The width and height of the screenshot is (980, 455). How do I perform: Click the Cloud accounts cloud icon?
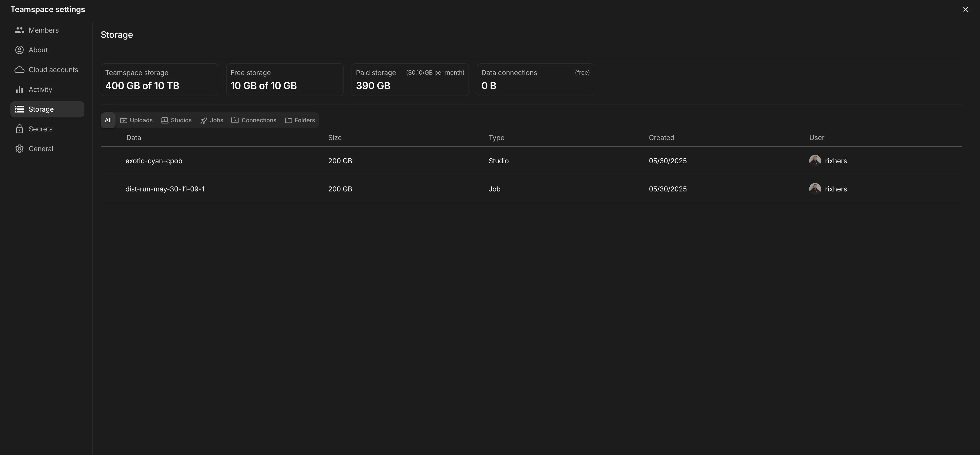pyautogui.click(x=20, y=70)
